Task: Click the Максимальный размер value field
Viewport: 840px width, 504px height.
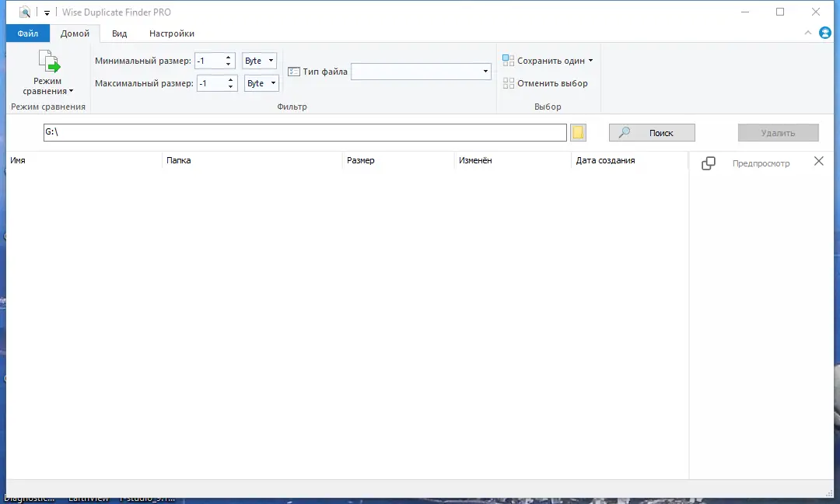Action: pos(211,83)
